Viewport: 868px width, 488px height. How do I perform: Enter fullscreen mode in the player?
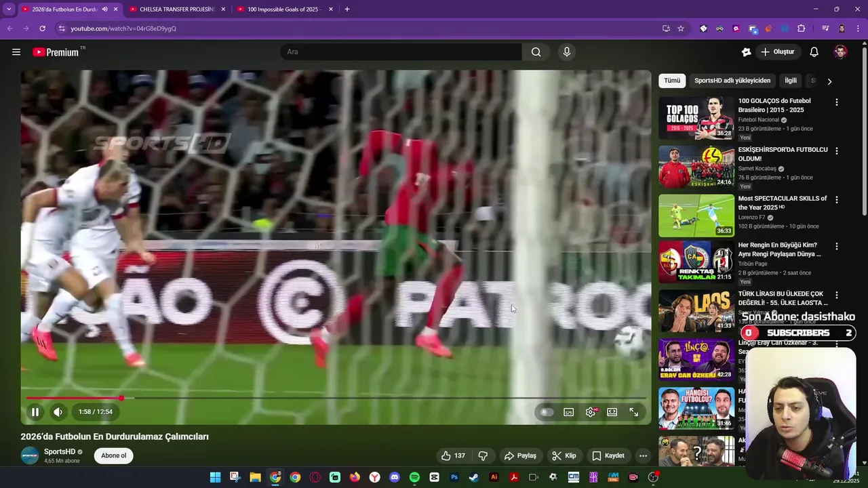[633, 411]
